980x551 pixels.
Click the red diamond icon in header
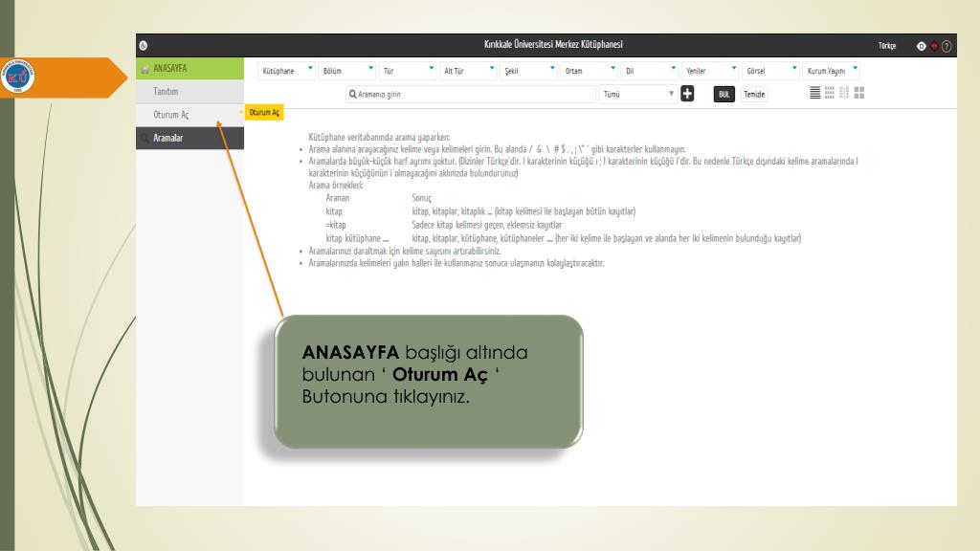click(x=934, y=46)
